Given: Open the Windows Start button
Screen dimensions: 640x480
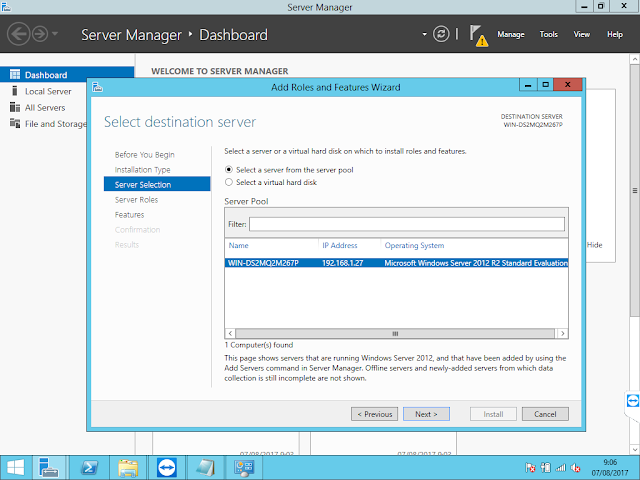Looking at the screenshot, I should pyautogui.click(x=16, y=468).
